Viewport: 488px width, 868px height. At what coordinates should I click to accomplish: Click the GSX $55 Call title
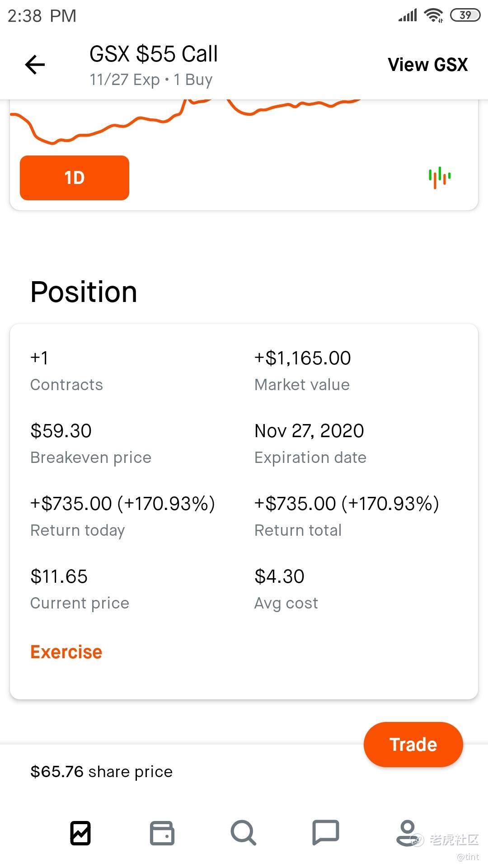(154, 54)
